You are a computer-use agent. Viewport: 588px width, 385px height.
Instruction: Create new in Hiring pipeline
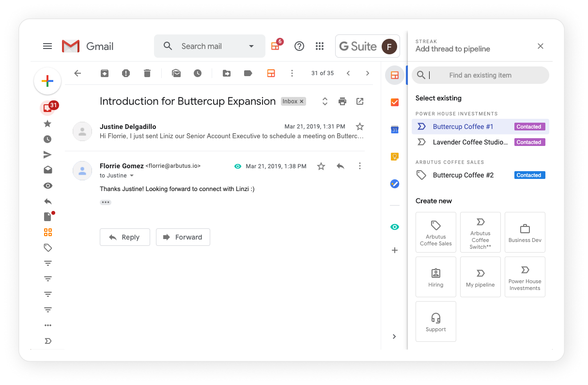(x=436, y=277)
